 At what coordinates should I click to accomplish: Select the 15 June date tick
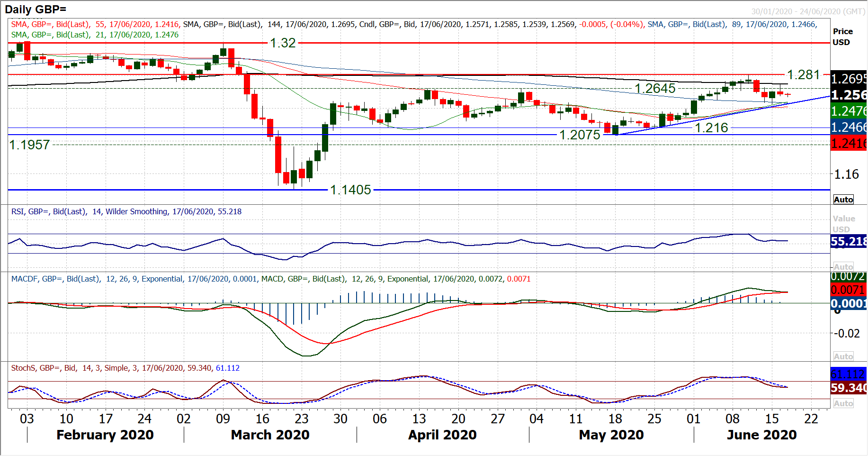click(772, 419)
